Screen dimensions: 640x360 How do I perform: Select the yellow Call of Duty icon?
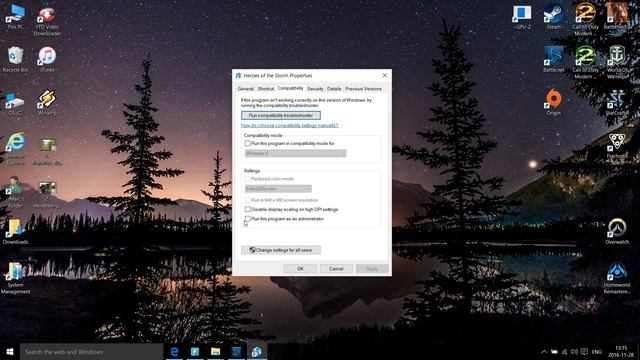pyautogui.click(x=585, y=20)
